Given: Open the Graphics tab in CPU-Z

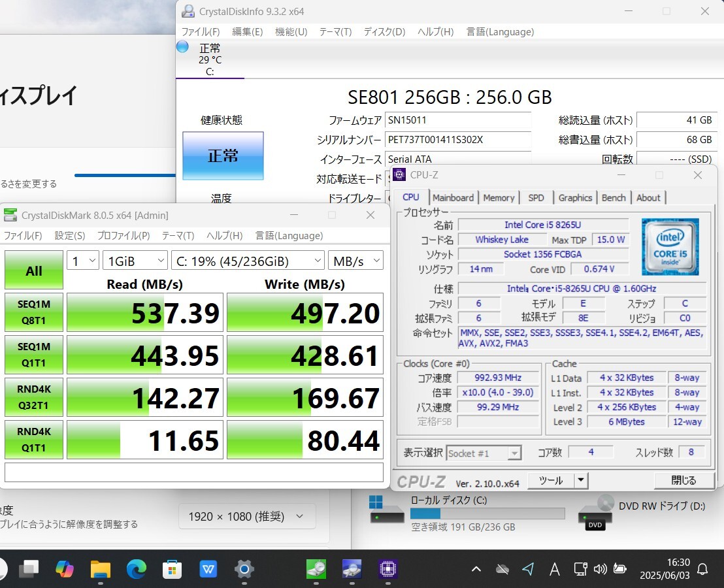Looking at the screenshot, I should point(575,198).
